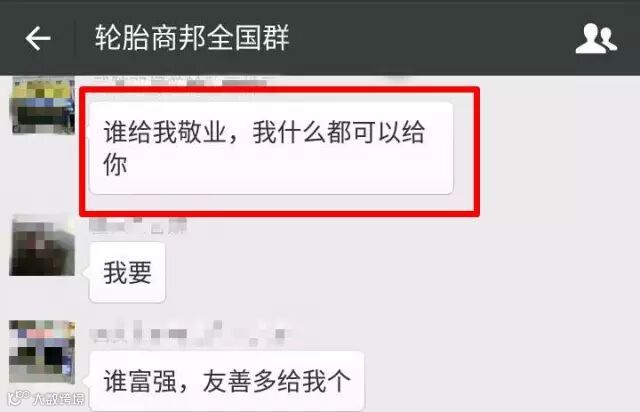640x412 pixels.
Task: Select the 谁富强，友善多给我个 message bubble
Action: [227, 381]
